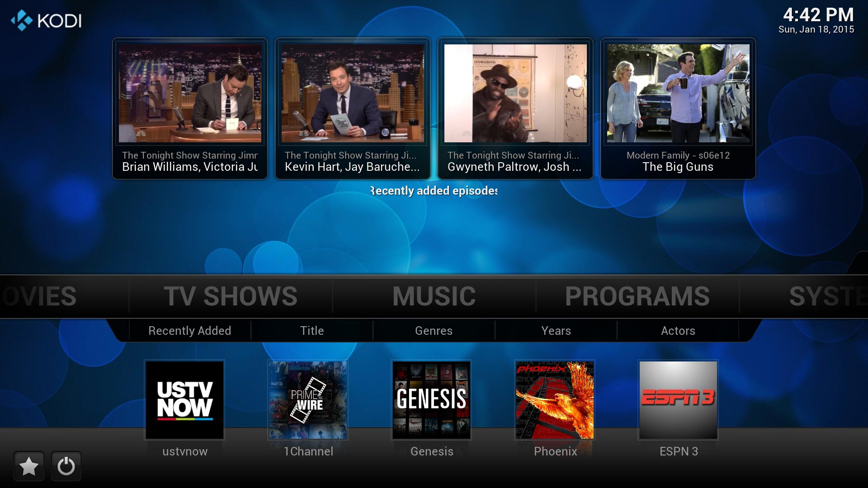Viewport: 868px width, 488px height.
Task: Select the Genres sort option
Action: point(434,330)
